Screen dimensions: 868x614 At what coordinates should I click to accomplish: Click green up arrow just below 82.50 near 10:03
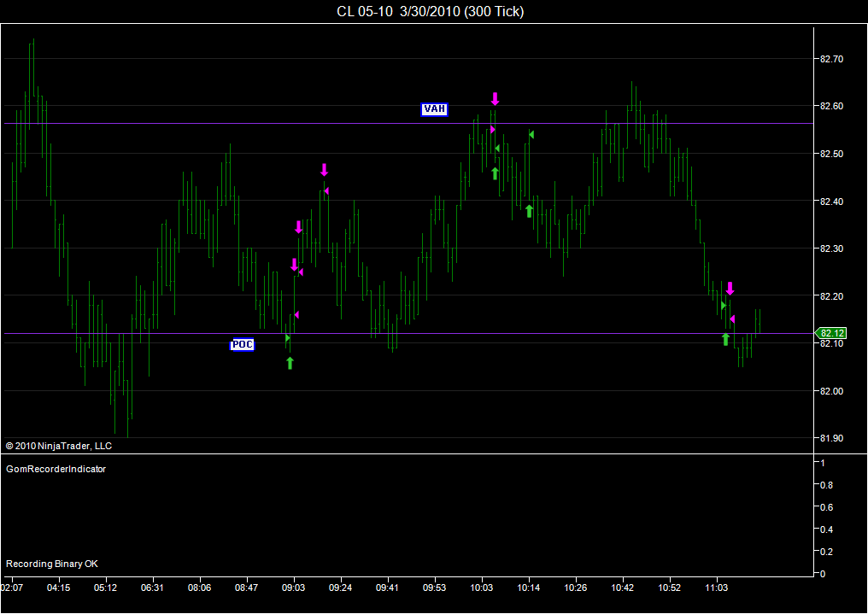[x=495, y=173]
